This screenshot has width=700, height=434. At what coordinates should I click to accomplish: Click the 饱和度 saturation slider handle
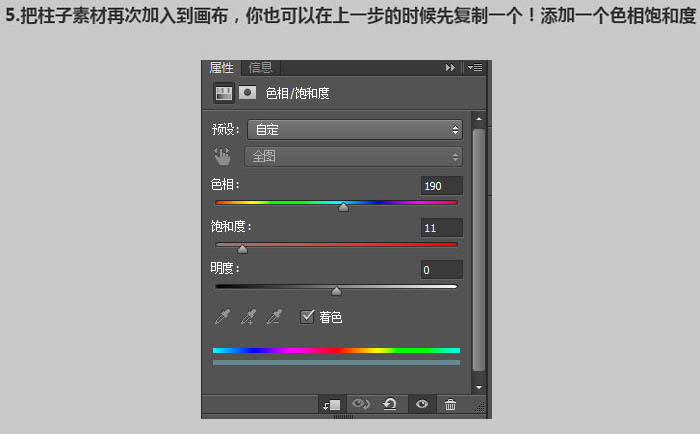[242, 249]
